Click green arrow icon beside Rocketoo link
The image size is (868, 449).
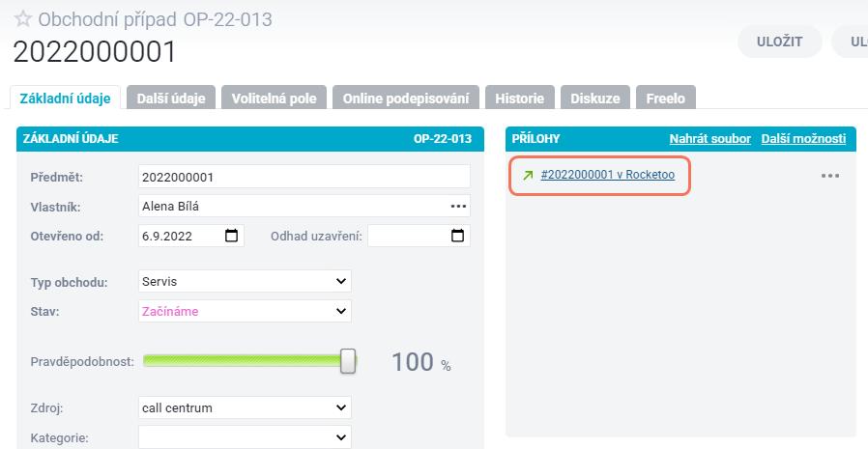coord(528,176)
